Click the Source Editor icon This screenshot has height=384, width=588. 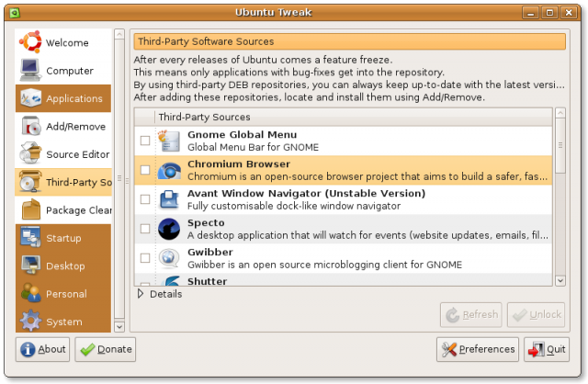pyautogui.click(x=30, y=153)
